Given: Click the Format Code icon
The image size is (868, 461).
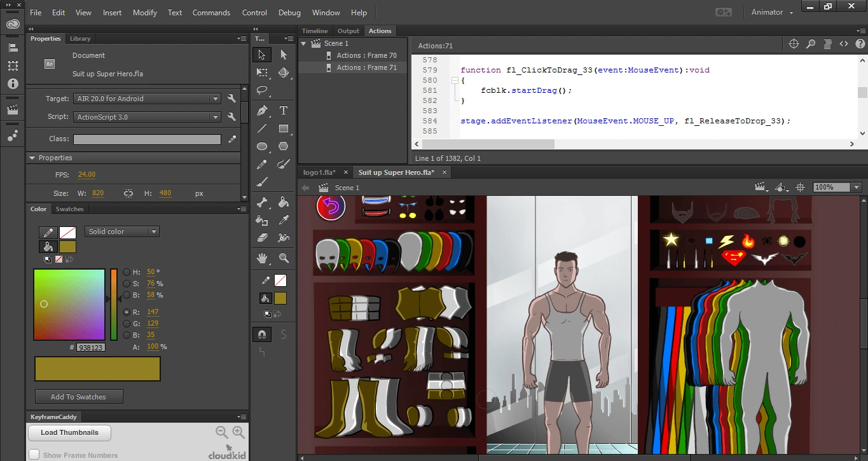Looking at the screenshot, I should click(x=827, y=44).
